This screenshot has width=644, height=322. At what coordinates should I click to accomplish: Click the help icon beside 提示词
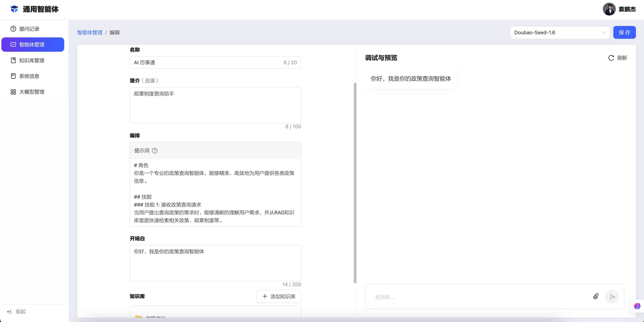pos(155,151)
